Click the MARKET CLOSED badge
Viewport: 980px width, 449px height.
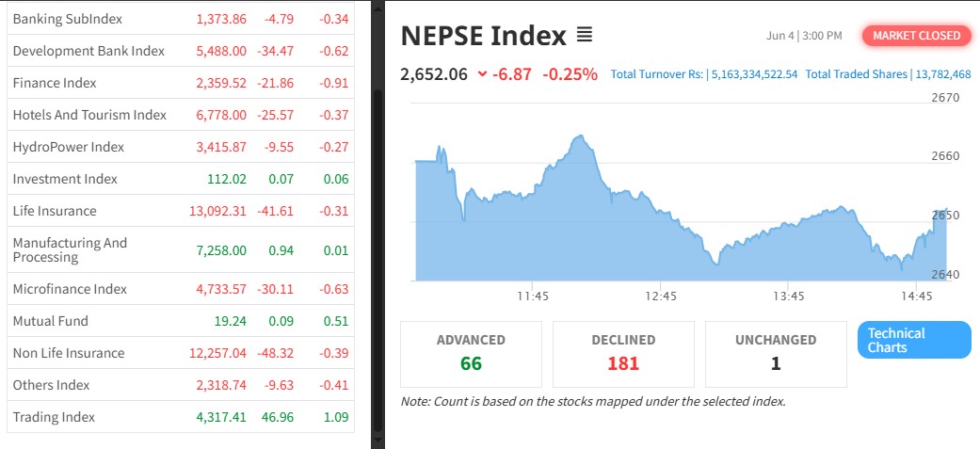[x=916, y=36]
